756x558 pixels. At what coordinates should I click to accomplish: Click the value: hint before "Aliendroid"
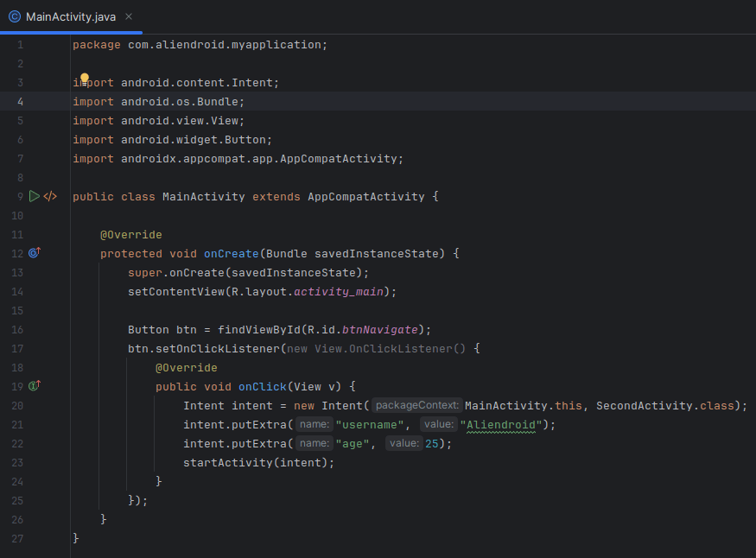pos(439,424)
